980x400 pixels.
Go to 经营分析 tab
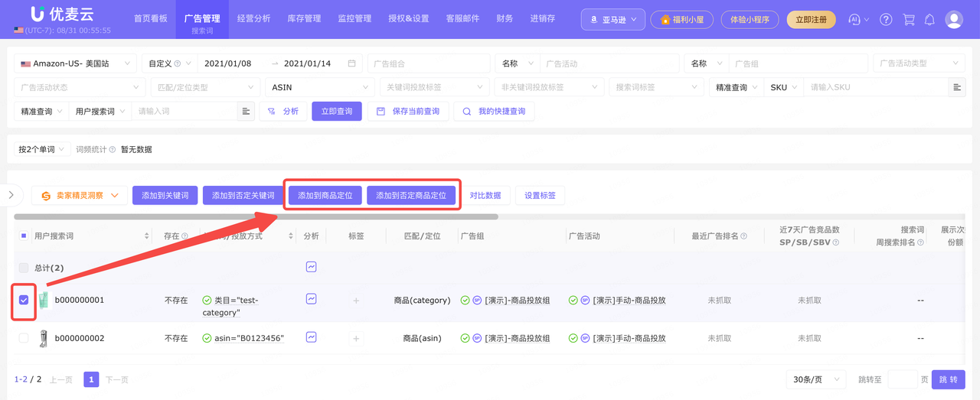(x=253, y=18)
